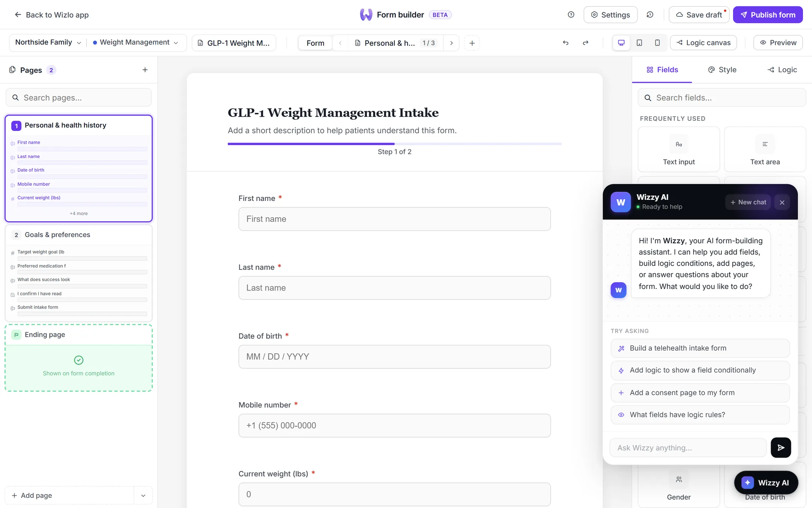Open Logic canvas

pos(703,43)
